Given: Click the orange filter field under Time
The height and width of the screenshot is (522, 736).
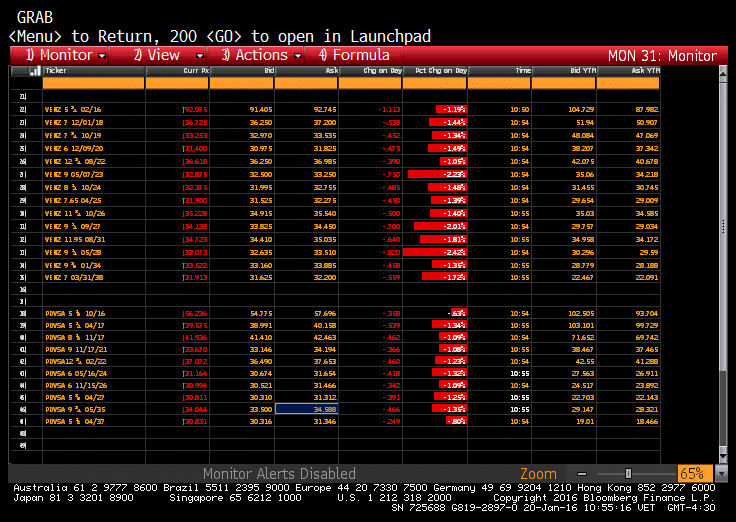Looking at the screenshot, I should pyautogui.click(x=500, y=84).
